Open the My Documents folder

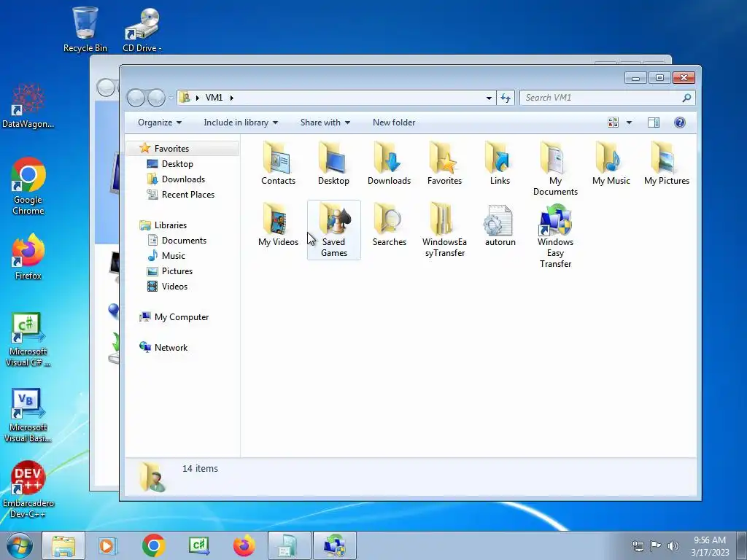point(555,168)
